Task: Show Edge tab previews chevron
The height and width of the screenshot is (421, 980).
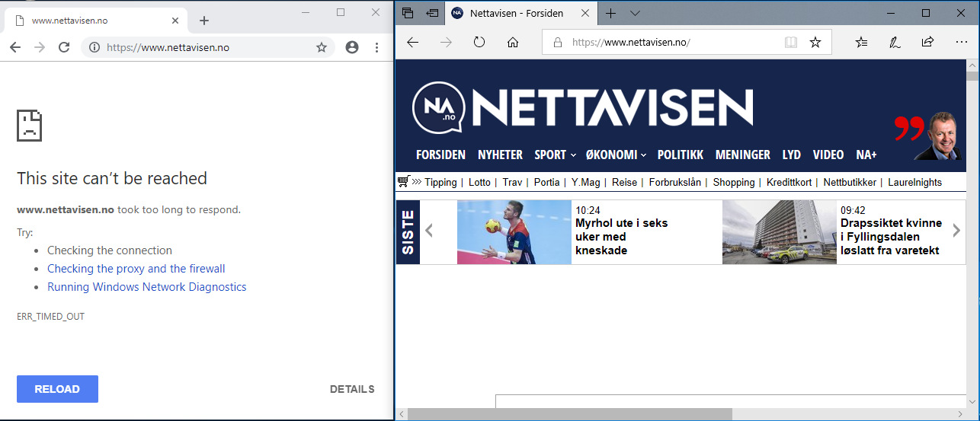Action: pos(635,13)
